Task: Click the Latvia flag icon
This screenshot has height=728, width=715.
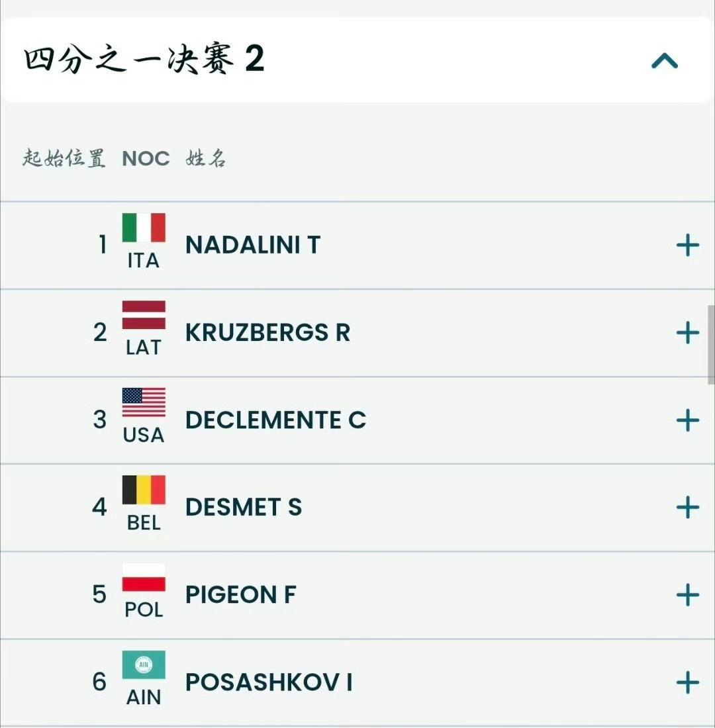Action: pos(144,315)
